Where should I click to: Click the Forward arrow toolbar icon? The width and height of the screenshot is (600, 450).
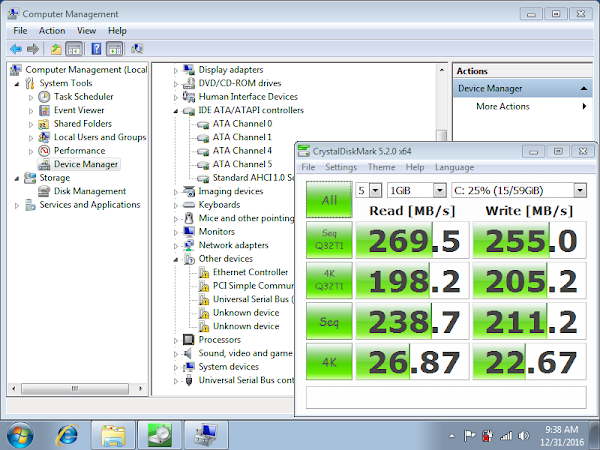click(33, 49)
